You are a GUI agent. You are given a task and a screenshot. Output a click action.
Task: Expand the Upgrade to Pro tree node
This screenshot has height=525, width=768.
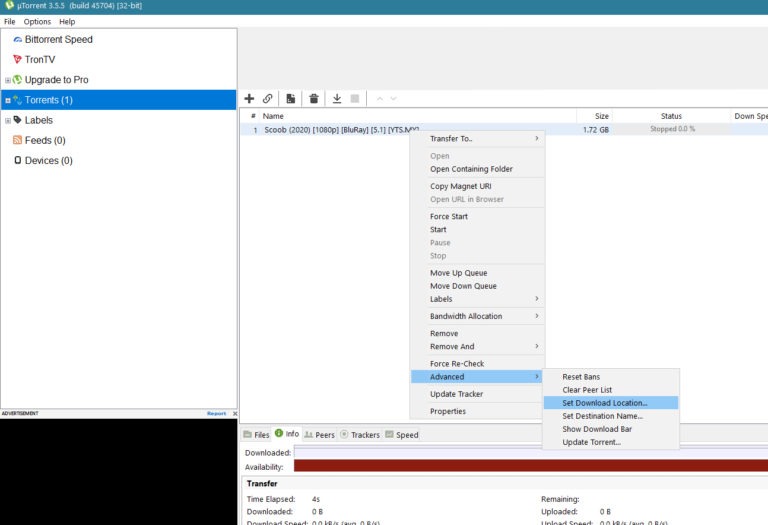7,80
